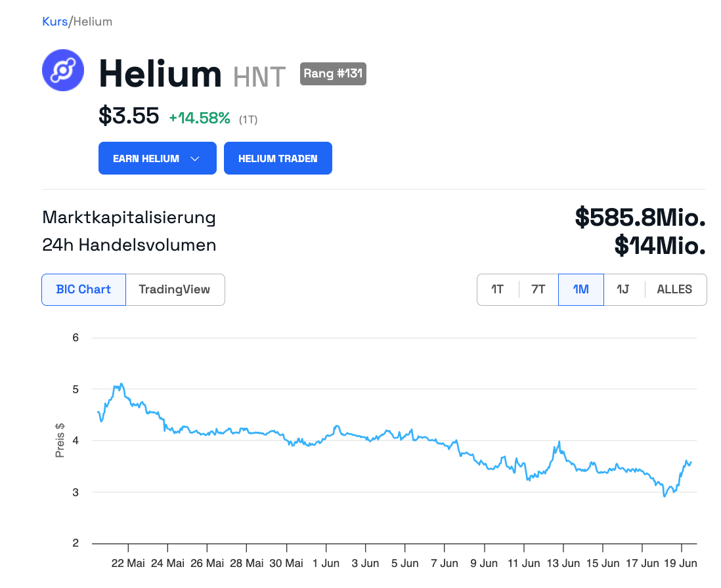Switch to the TradingView tab

(175, 289)
